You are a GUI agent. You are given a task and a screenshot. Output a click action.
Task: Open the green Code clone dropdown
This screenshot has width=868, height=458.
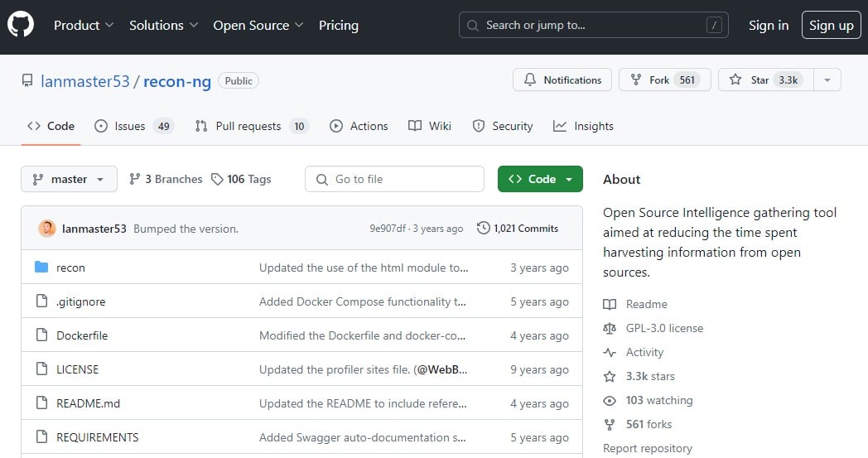point(540,179)
